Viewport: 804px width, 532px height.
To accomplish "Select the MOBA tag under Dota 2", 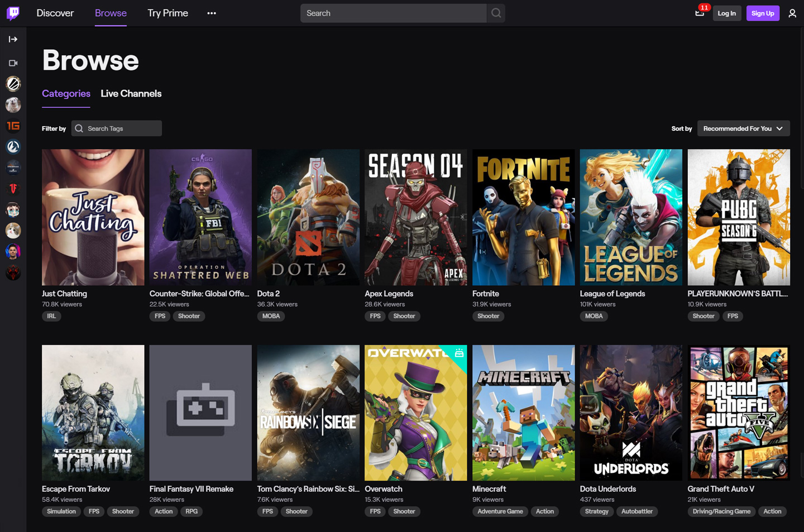I will tap(271, 316).
